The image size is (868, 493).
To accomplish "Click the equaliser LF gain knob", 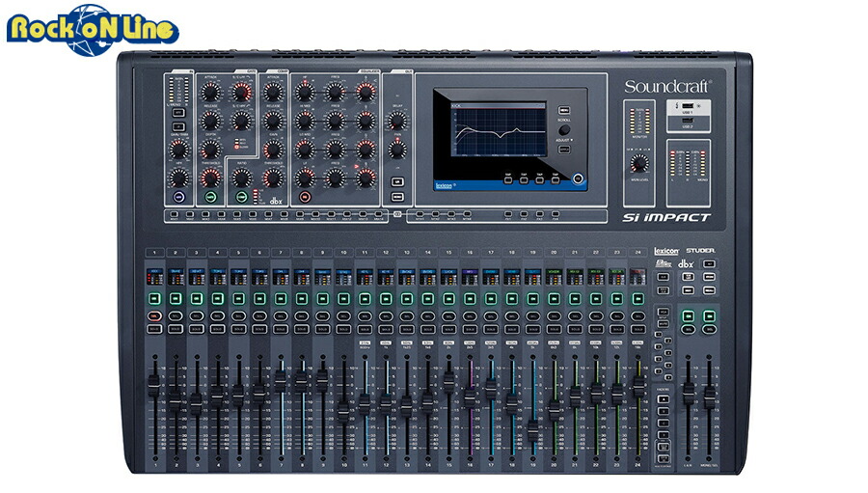I will (x=305, y=178).
